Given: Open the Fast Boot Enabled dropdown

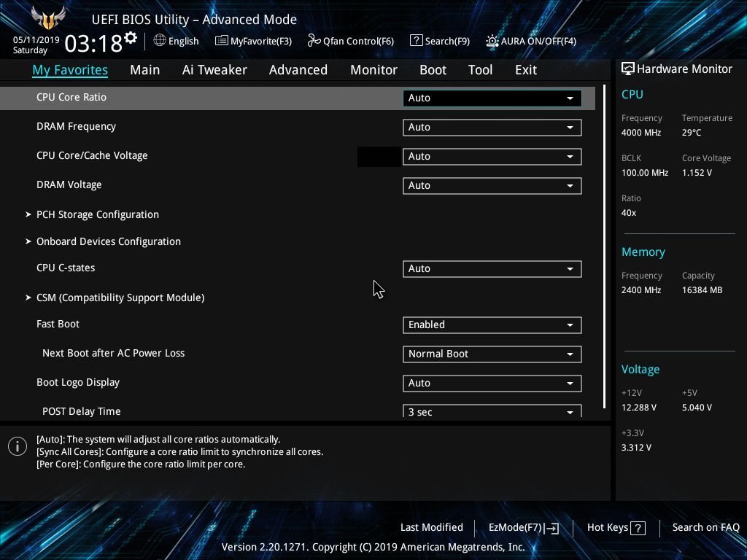Looking at the screenshot, I should (492, 324).
